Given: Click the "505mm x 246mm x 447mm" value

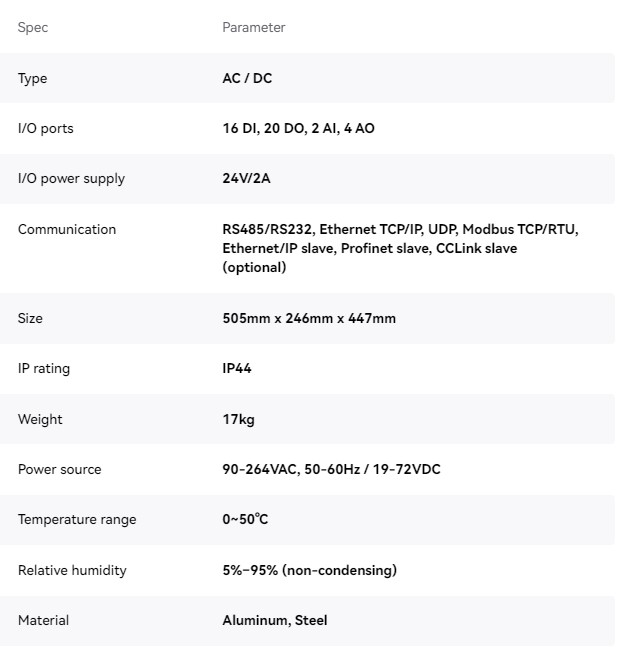Looking at the screenshot, I should coord(309,319).
